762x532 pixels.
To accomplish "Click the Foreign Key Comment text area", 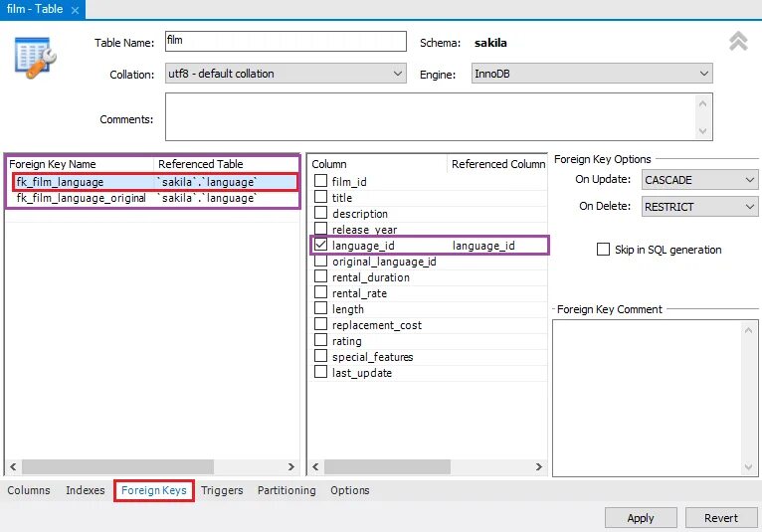I will 656,398.
